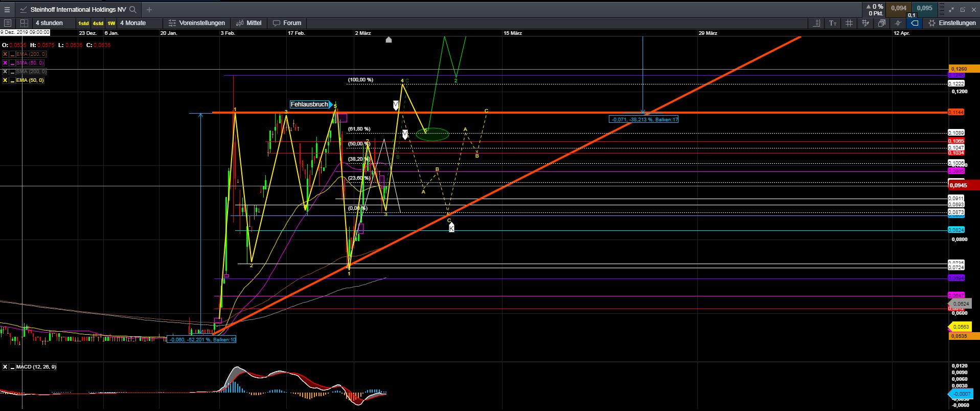
Task: Toggle the highlighted price label tag tool
Action: 915,23
